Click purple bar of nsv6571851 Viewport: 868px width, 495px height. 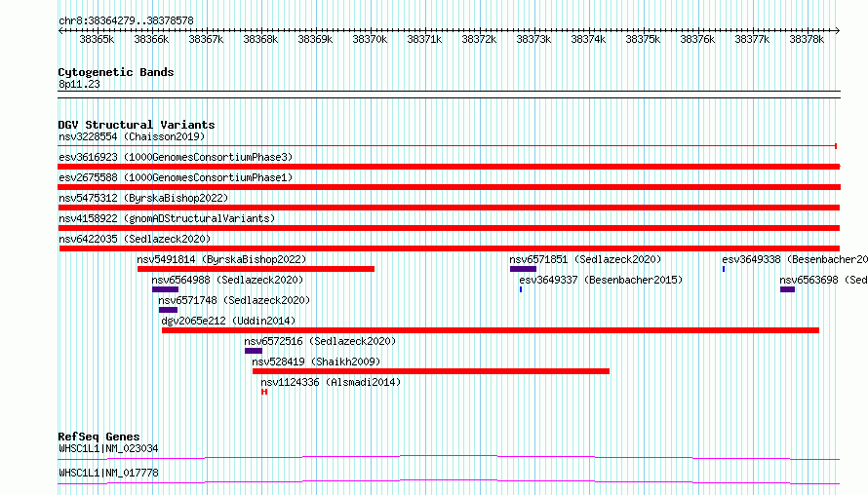[523, 269]
